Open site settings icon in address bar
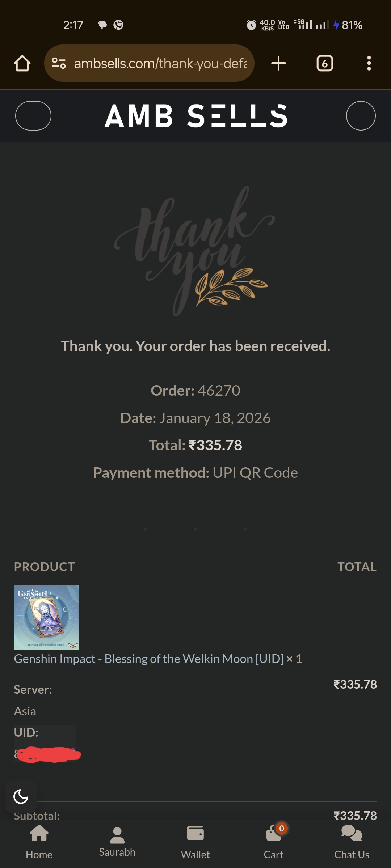This screenshot has height=868, width=391. tap(59, 63)
